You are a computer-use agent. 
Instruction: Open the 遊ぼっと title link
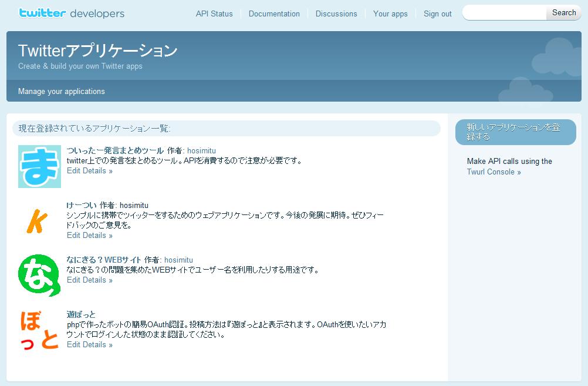pyautogui.click(x=81, y=314)
